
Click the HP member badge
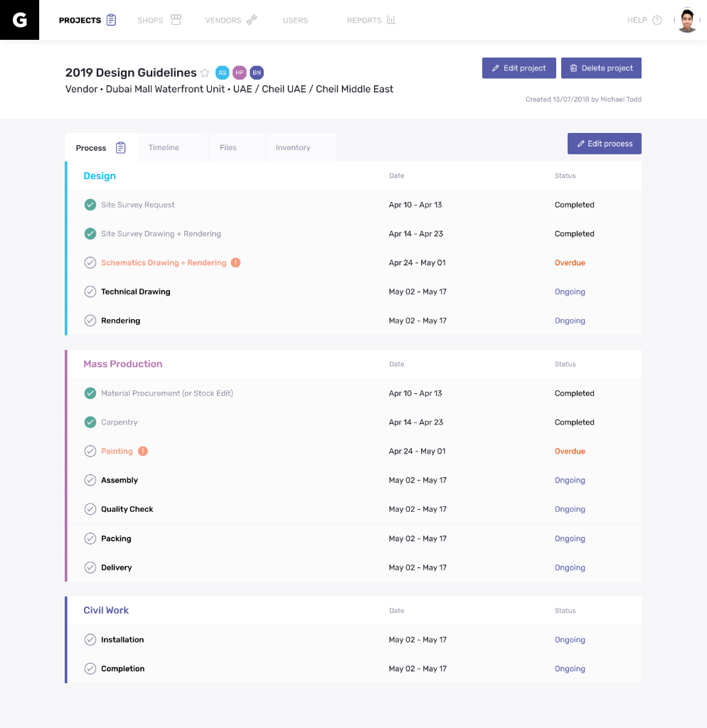pyautogui.click(x=240, y=73)
